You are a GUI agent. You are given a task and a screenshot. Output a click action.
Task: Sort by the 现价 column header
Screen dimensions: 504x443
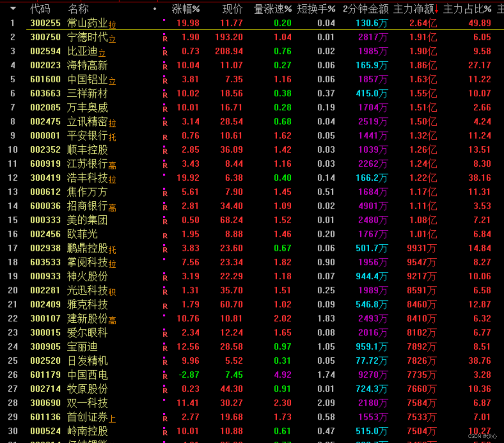click(x=232, y=9)
